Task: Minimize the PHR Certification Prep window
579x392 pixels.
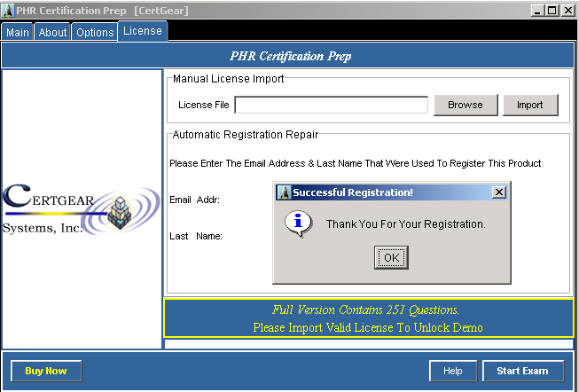Action: 537,11
